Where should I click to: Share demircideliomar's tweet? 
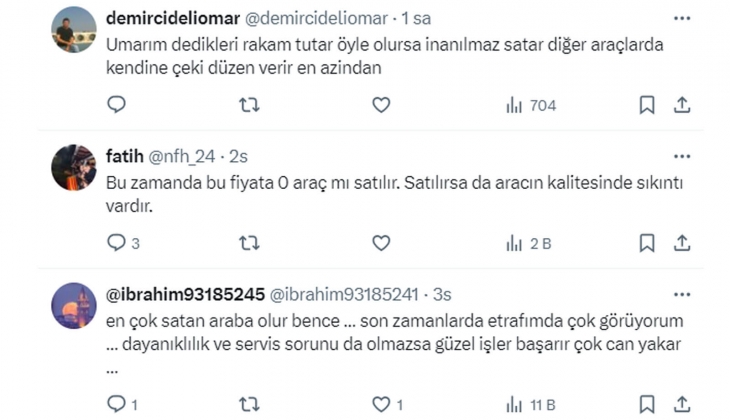point(682,105)
